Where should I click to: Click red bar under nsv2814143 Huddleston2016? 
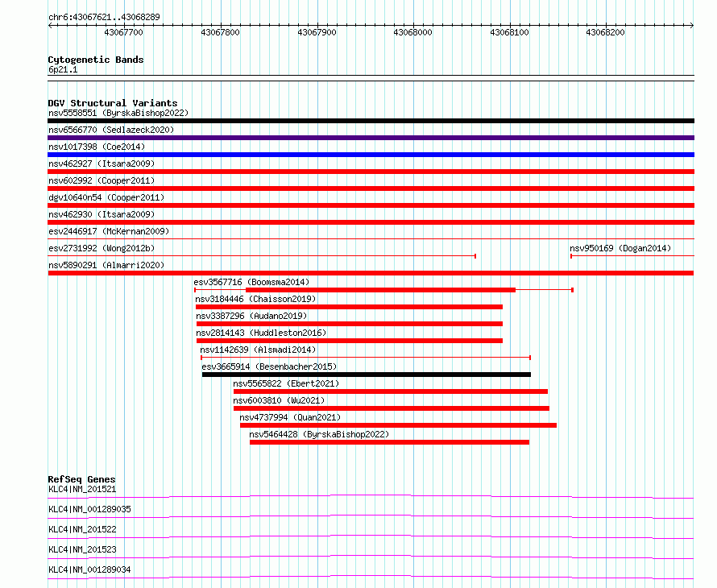[x=350, y=341]
